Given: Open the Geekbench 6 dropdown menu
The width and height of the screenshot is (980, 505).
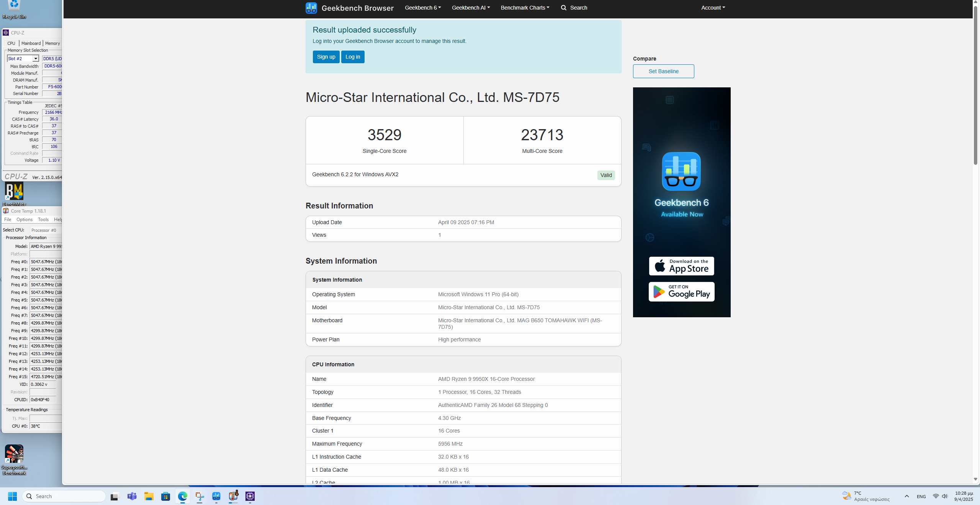Looking at the screenshot, I should 423,8.
